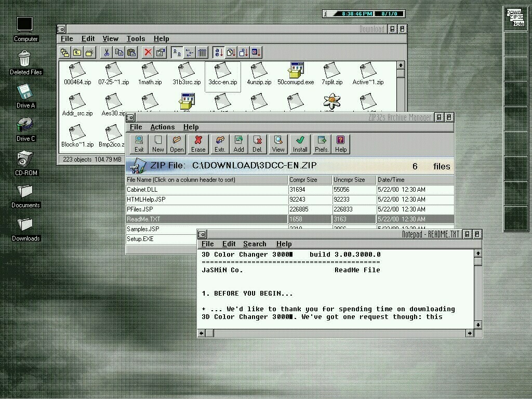Click the red X delete icon in Download window
The height and width of the screenshot is (399, 532).
[148, 52]
